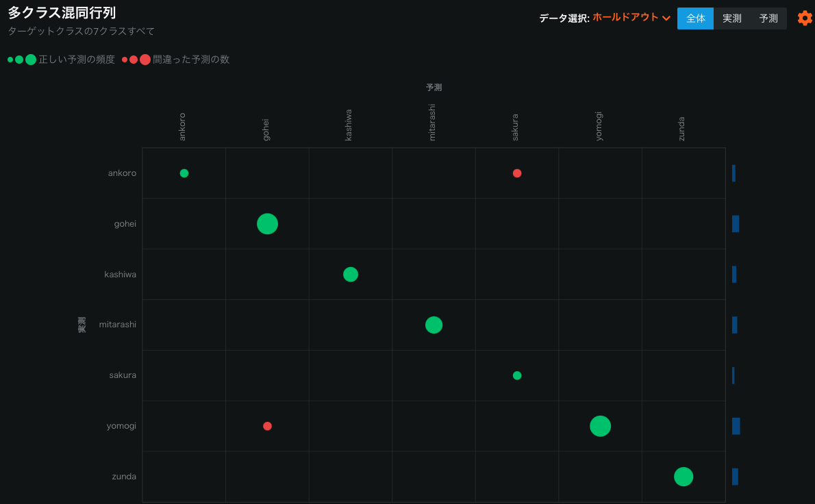Open the orange gear settings icon
The width and height of the screenshot is (815, 504).
[805, 18]
